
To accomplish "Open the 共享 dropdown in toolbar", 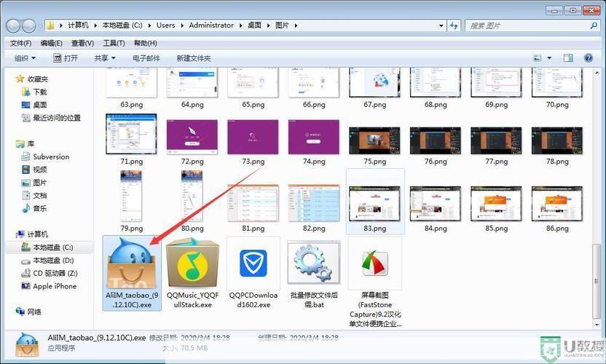I will [x=105, y=58].
